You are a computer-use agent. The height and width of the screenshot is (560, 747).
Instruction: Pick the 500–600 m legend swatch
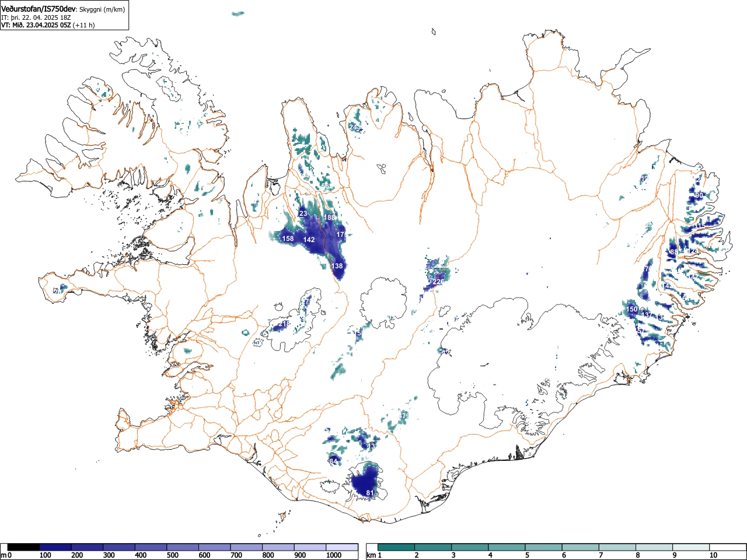[x=183, y=547]
